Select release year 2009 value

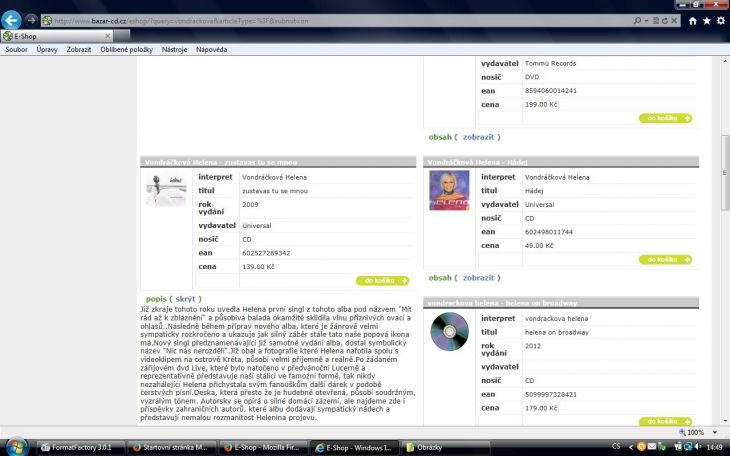click(250, 204)
